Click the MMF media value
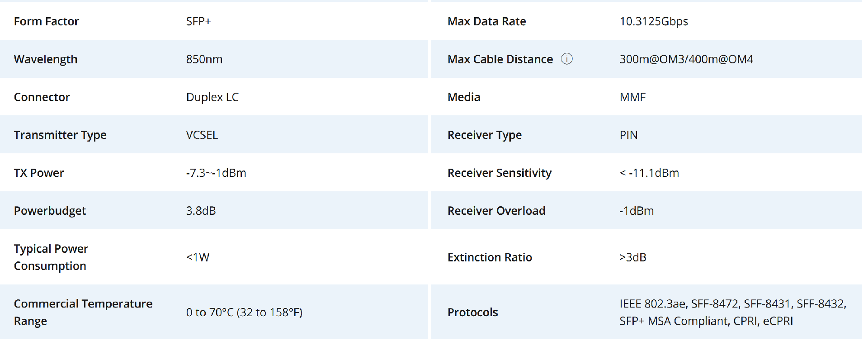 pyautogui.click(x=633, y=97)
